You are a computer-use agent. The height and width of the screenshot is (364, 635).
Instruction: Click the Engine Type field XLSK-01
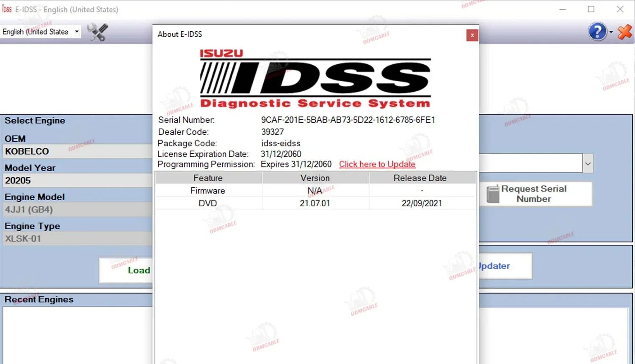78,239
